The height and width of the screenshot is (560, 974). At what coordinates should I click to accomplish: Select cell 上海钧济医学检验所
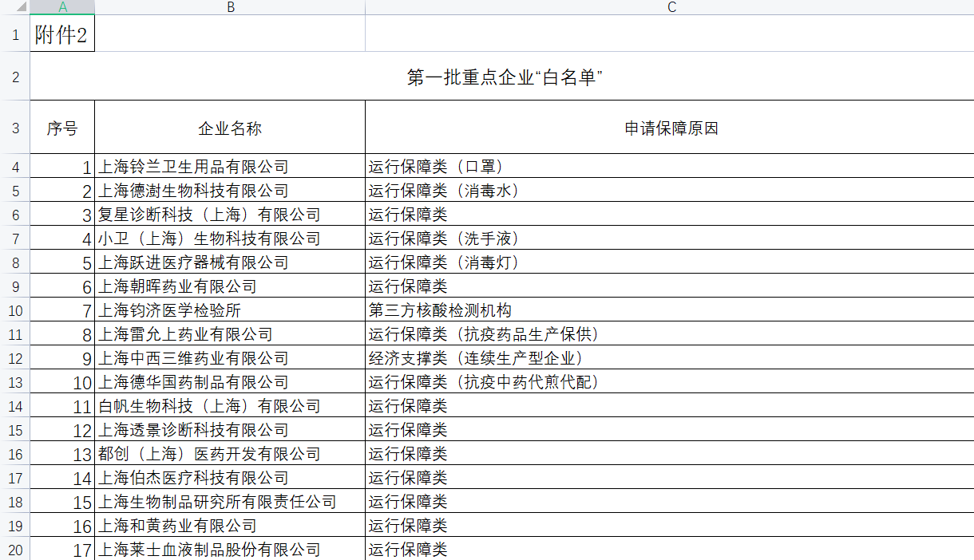pos(230,310)
